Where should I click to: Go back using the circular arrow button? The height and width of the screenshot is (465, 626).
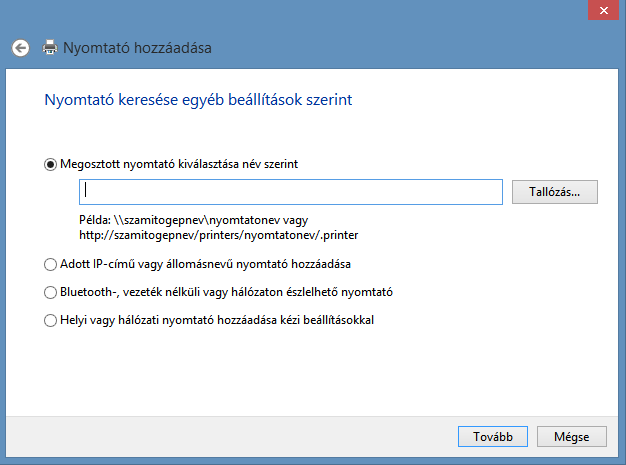point(20,48)
